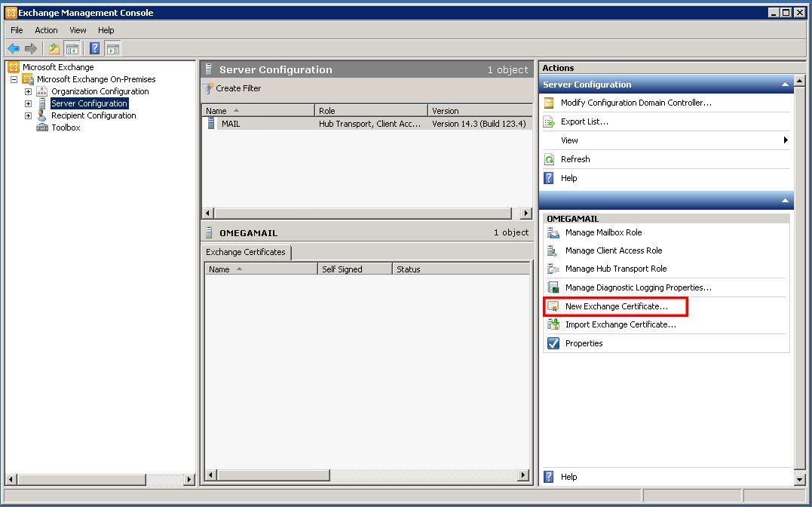The image size is (812, 507).
Task: Click the Properties action in OMEGAMAIL section
Action: coord(584,343)
